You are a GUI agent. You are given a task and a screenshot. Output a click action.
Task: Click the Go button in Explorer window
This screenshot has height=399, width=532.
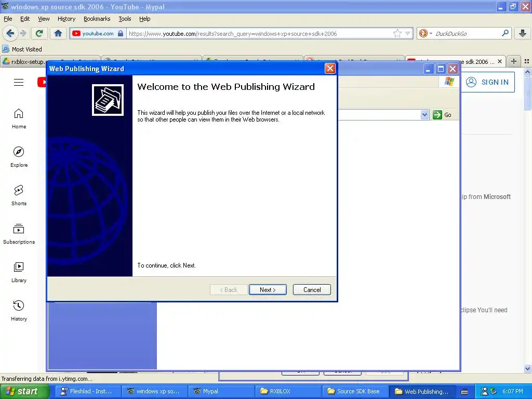click(442, 115)
